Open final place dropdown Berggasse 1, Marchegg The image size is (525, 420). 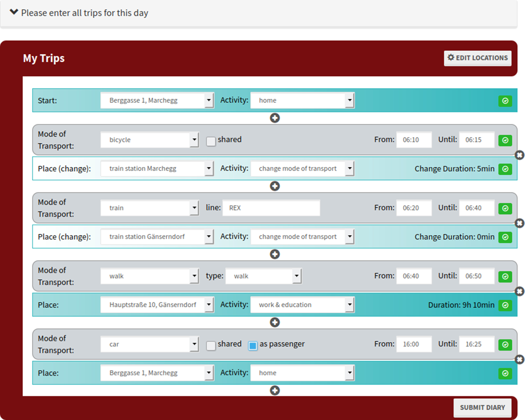(x=157, y=373)
